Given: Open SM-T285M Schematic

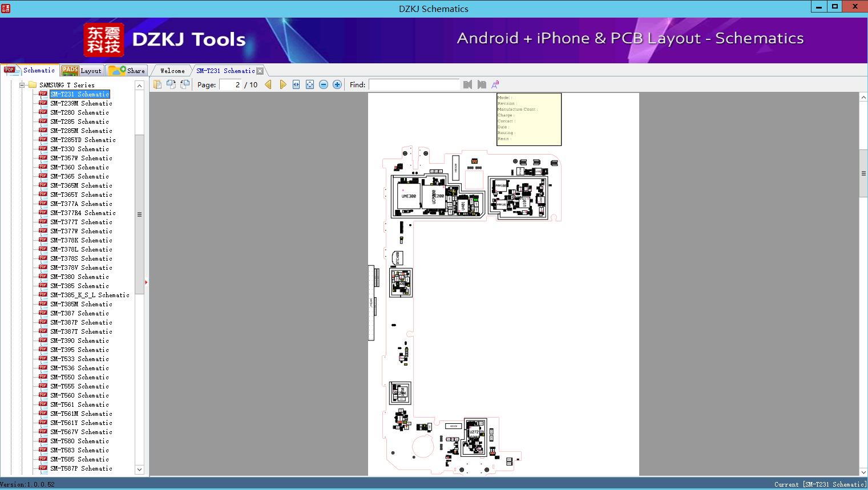Looking at the screenshot, I should coord(81,131).
